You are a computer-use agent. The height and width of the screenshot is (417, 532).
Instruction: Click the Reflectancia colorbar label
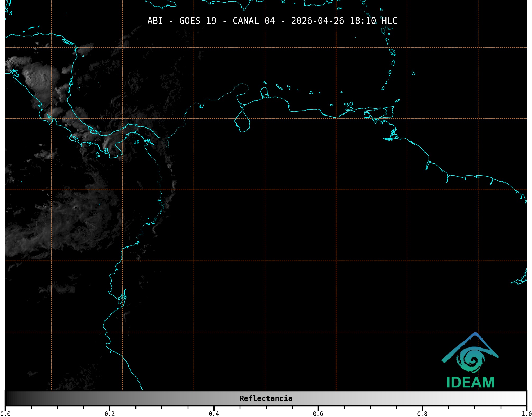click(x=266, y=398)
